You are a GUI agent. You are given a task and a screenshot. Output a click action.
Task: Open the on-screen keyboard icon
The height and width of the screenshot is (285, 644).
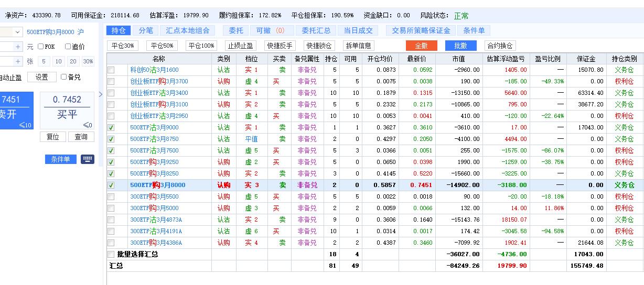[x=87, y=159]
